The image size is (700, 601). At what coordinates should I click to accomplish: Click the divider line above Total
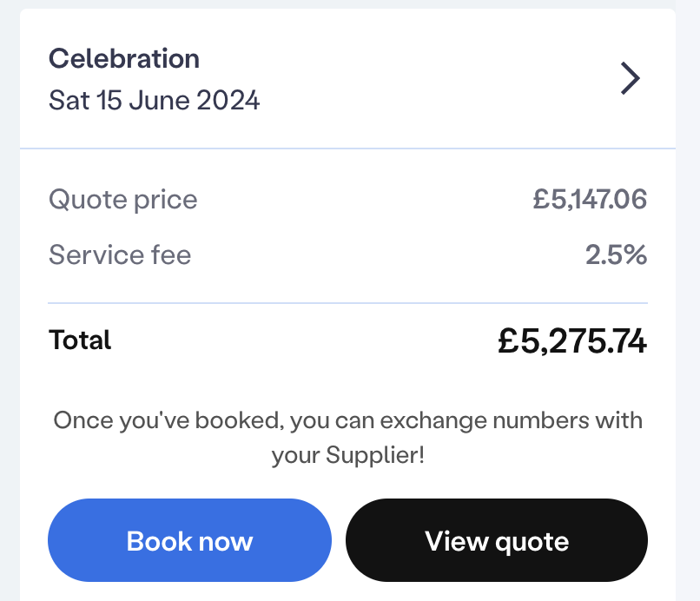(x=347, y=303)
